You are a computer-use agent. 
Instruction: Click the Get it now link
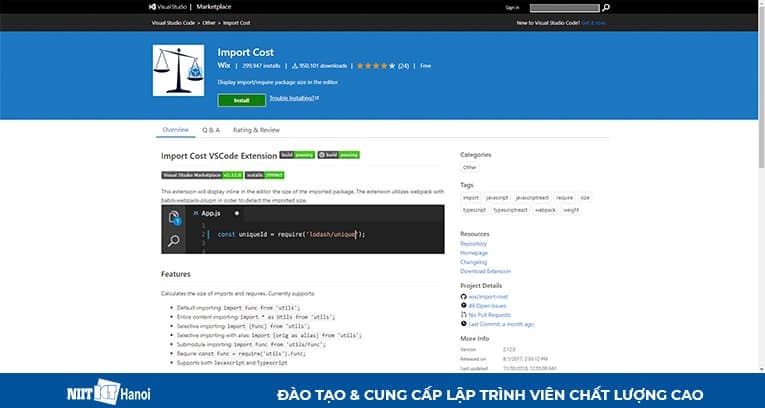tap(594, 23)
